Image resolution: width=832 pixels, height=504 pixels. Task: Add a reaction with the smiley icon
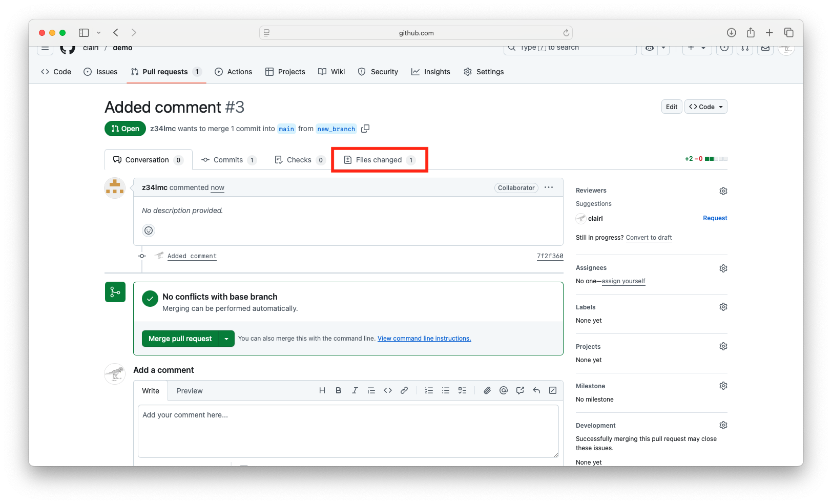(149, 230)
